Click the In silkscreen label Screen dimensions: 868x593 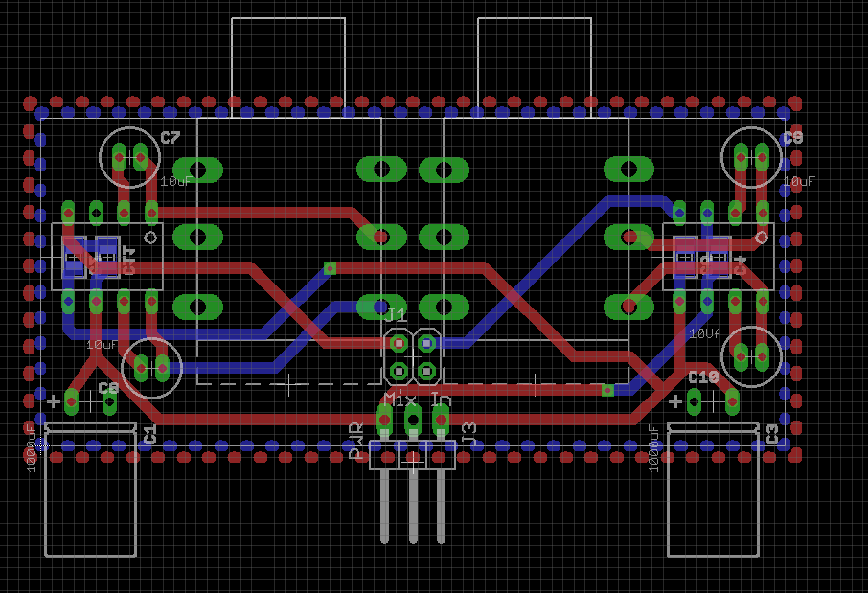click(x=440, y=399)
